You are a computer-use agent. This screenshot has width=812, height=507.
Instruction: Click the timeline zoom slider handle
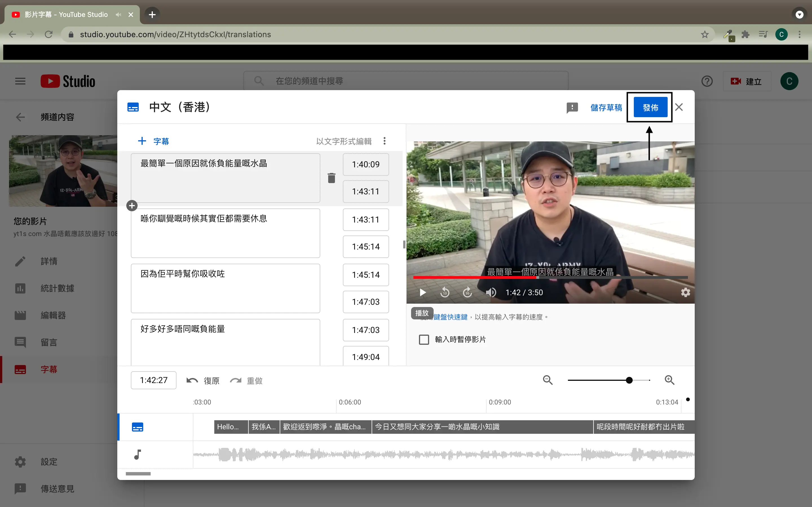[629, 380]
